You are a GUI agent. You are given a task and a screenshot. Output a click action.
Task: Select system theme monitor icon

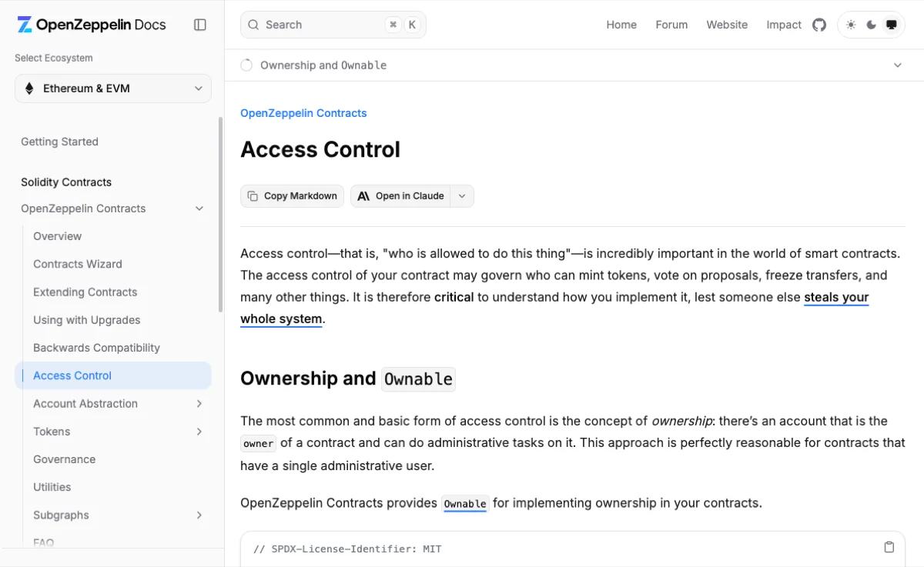(892, 25)
